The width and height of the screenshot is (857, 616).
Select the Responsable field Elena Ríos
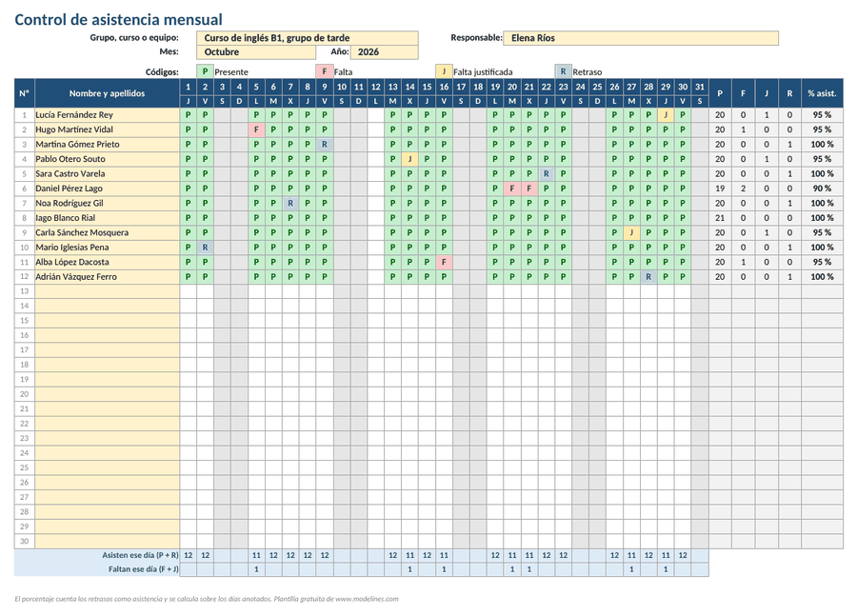(641, 38)
